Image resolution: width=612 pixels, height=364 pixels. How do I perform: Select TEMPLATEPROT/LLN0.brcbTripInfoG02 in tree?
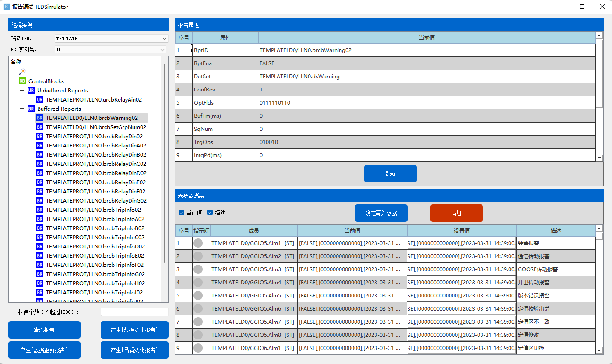coord(95,274)
